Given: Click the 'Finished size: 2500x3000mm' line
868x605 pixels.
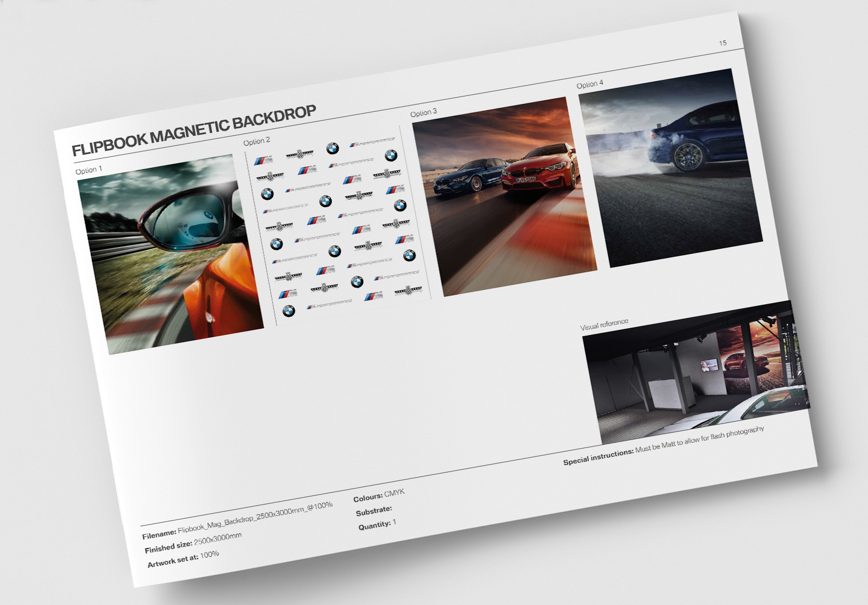Looking at the screenshot, I should 193,543.
